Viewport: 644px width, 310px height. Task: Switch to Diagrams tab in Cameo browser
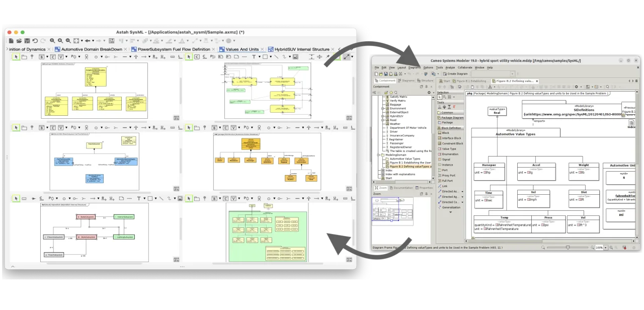coord(406,81)
